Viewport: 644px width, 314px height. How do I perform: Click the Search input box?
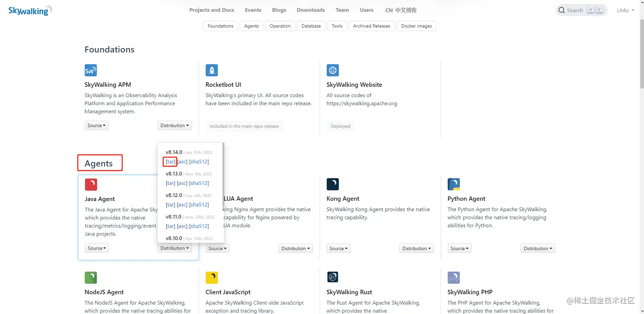[x=581, y=10]
